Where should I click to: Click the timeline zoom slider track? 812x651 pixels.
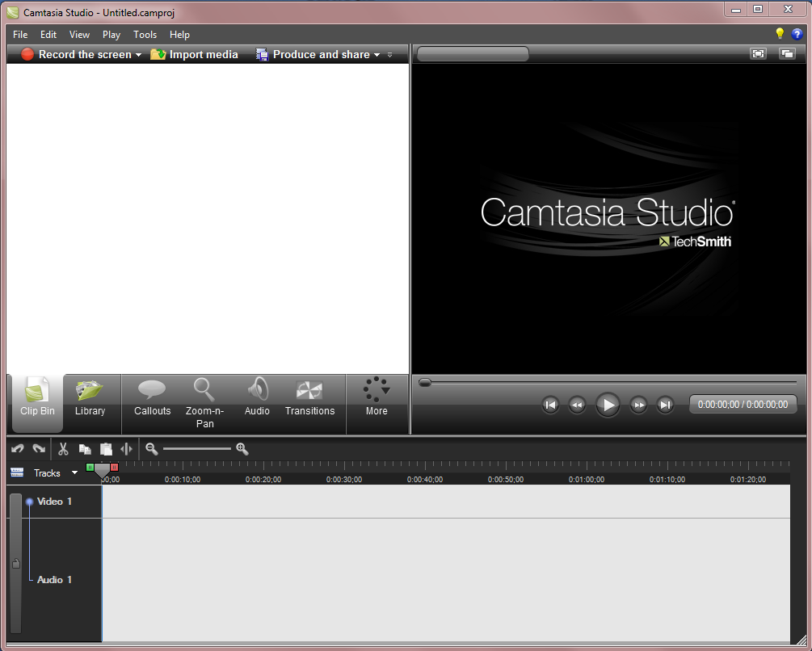[x=197, y=448]
